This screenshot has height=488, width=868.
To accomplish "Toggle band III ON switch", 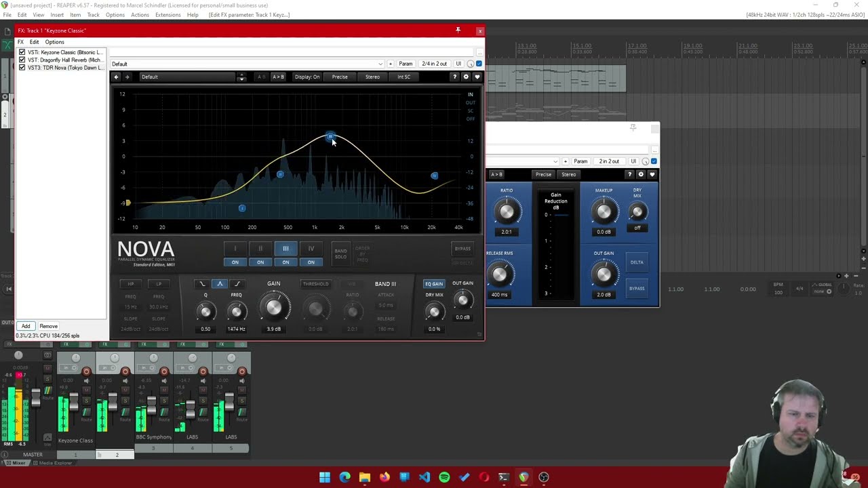I will coord(285,262).
